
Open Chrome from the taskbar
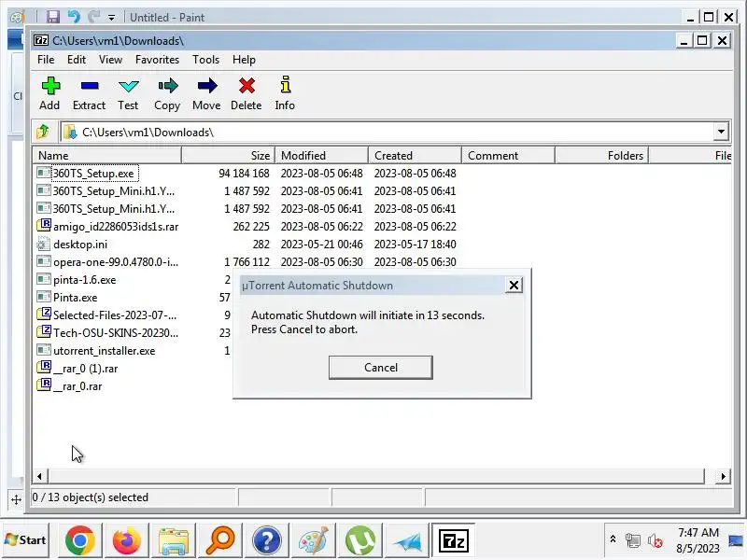point(79,540)
